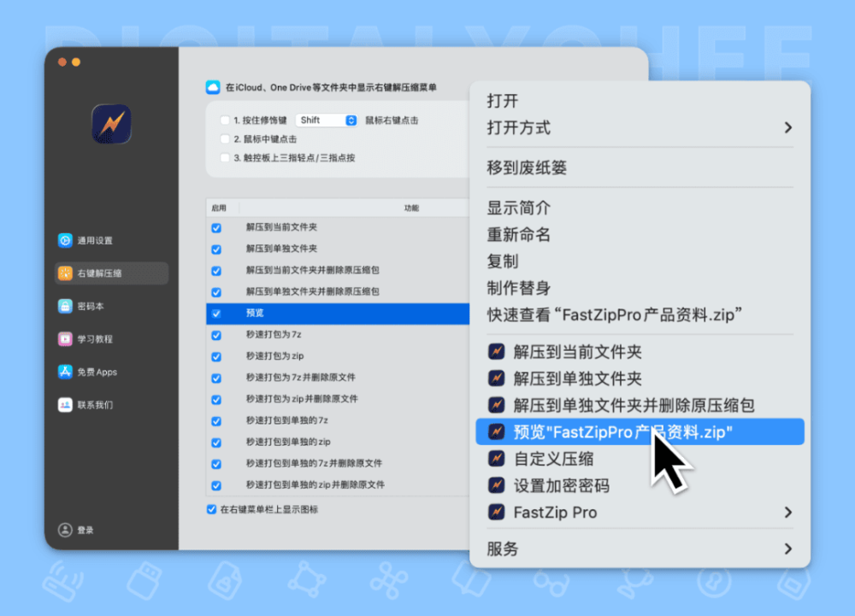Open 免费 Apps sidebar section
The height and width of the screenshot is (616, 855).
coord(112,372)
